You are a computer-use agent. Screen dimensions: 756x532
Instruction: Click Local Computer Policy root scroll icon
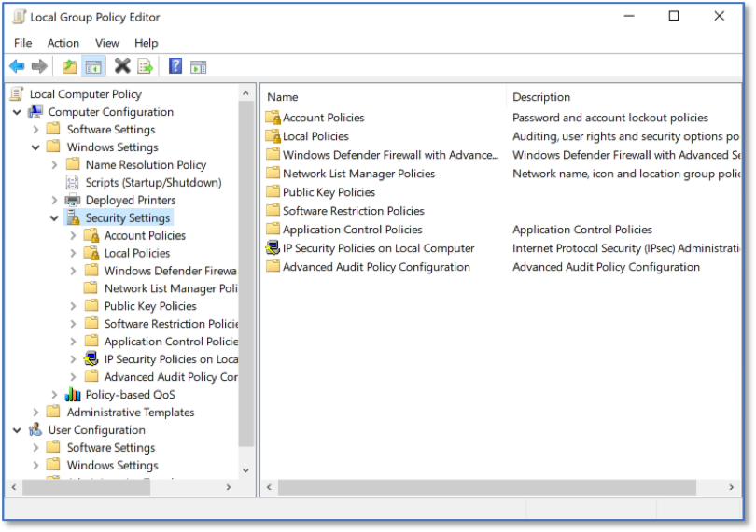[17, 93]
